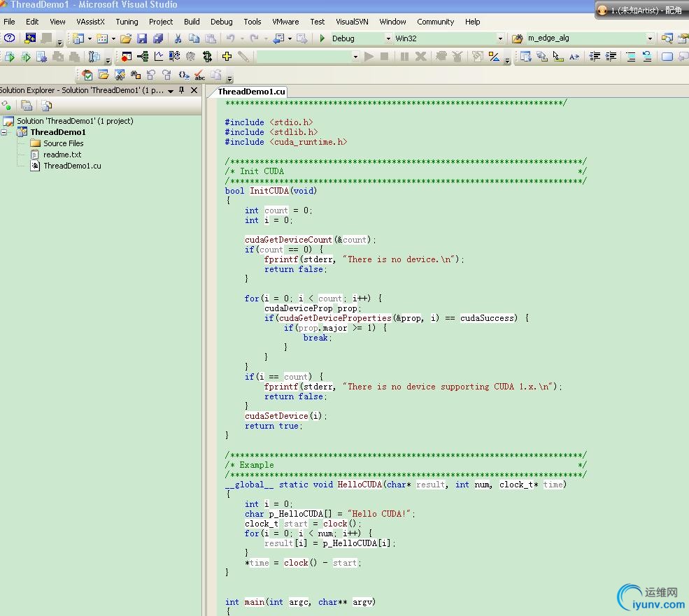Close the Solution Explorer panel

(194, 90)
